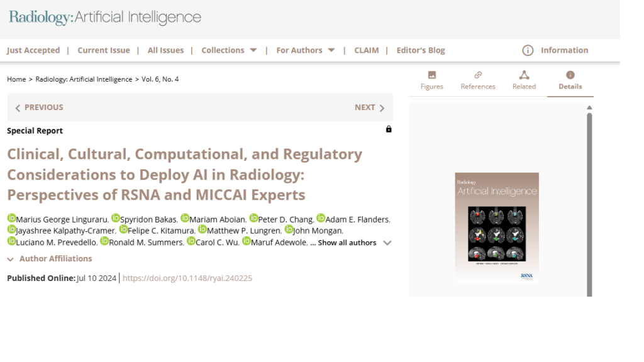644x362 pixels.
Task: Click the Figures panel icon
Action: (431, 75)
